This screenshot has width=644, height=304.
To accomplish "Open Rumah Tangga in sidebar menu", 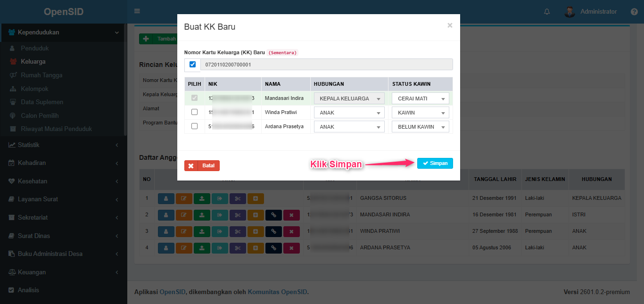I will [x=41, y=75].
